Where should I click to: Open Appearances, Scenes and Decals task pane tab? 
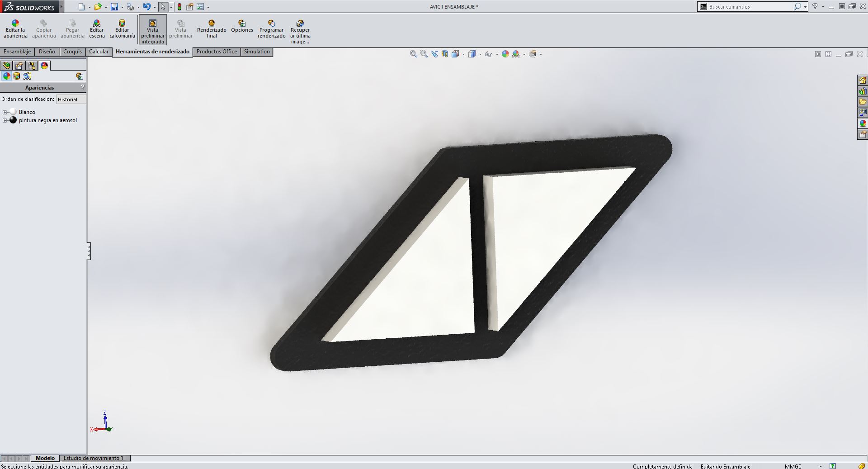pyautogui.click(x=863, y=123)
